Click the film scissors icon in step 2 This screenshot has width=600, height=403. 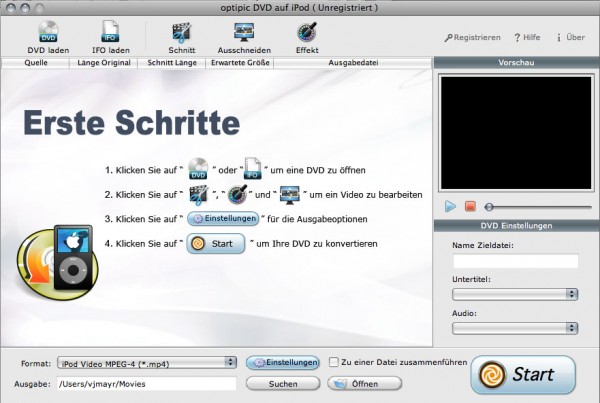(199, 194)
